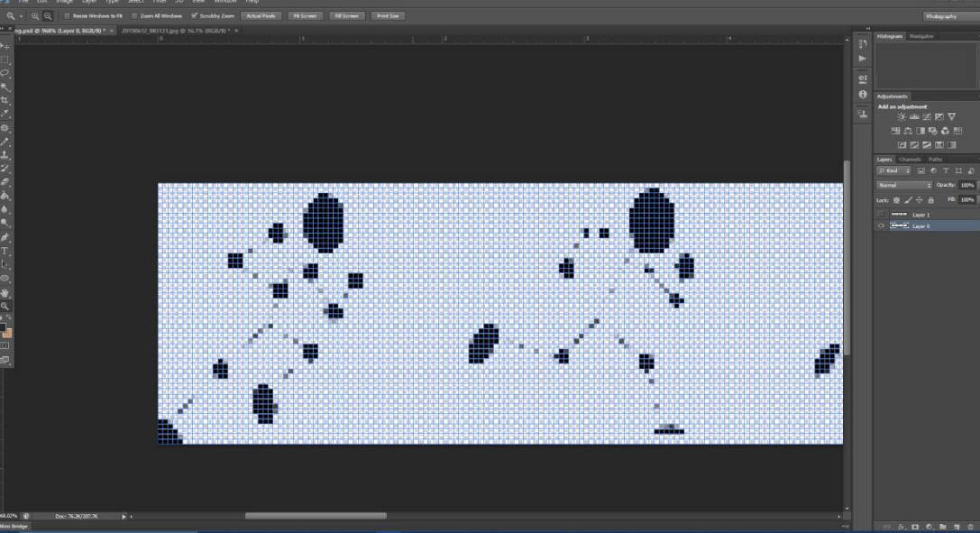Switch to the Channels tab
Image resolution: width=980 pixels, height=533 pixels.
pos(910,160)
